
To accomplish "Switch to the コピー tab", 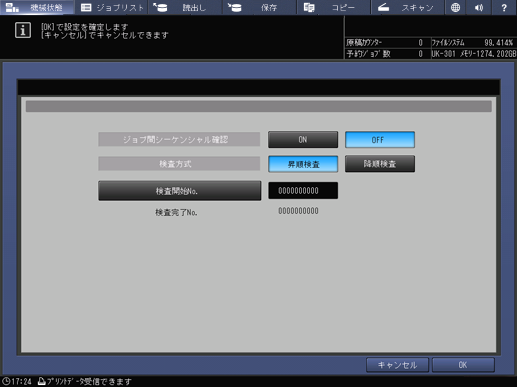I will tap(333, 7).
